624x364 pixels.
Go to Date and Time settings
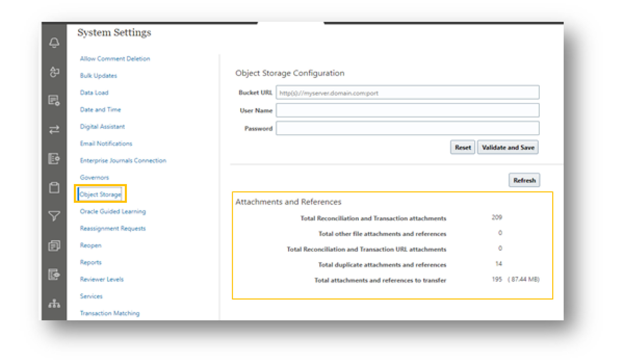[100, 110]
